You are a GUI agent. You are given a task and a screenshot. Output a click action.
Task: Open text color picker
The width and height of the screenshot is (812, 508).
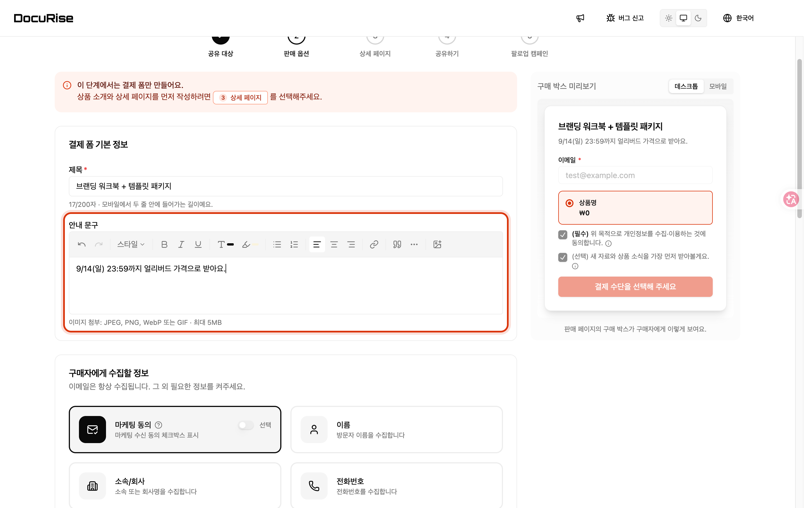tap(226, 244)
